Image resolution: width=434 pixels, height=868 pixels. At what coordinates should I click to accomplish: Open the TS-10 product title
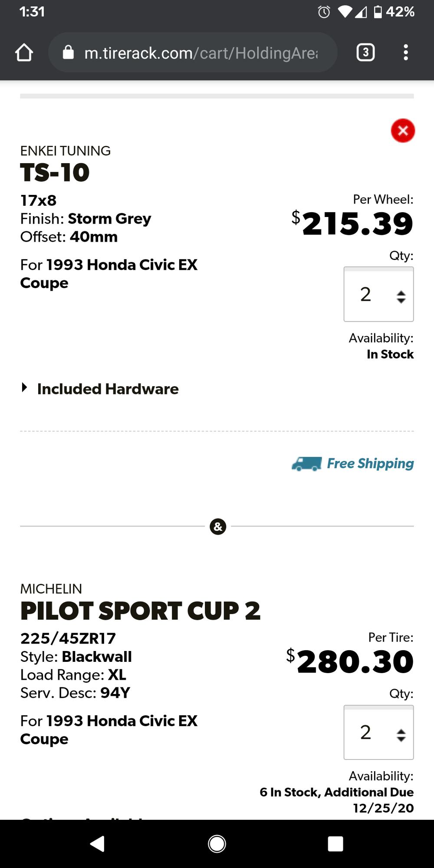55,172
